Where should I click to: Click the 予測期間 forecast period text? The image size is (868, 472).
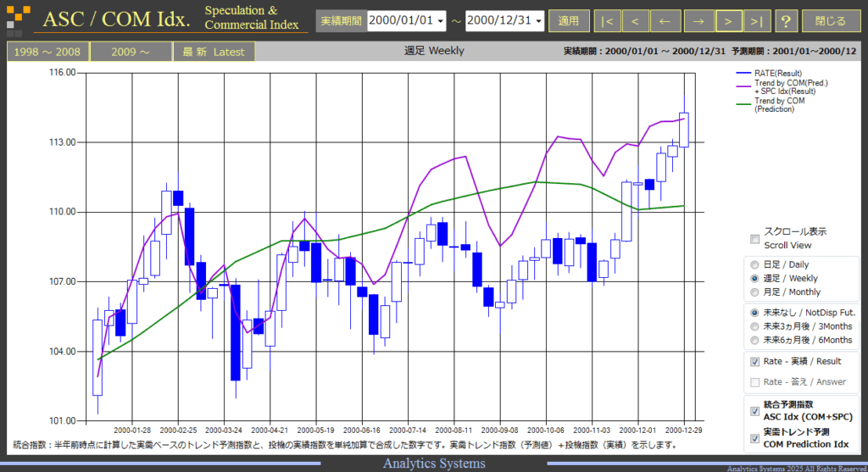[x=793, y=51]
